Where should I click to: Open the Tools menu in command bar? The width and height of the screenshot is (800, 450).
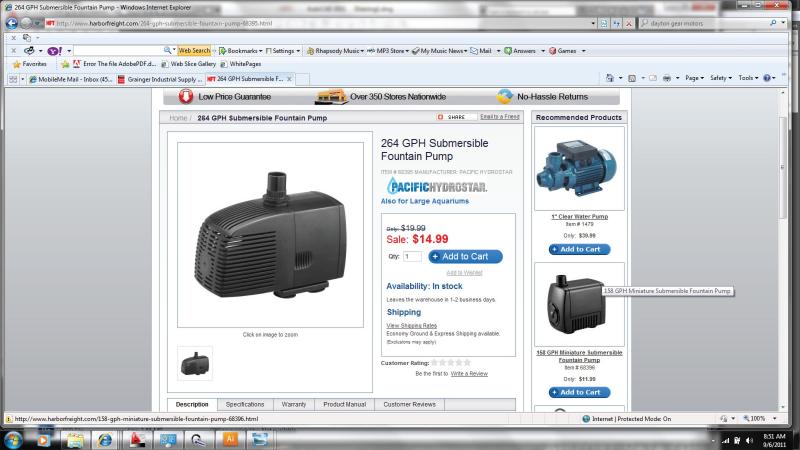pos(748,78)
